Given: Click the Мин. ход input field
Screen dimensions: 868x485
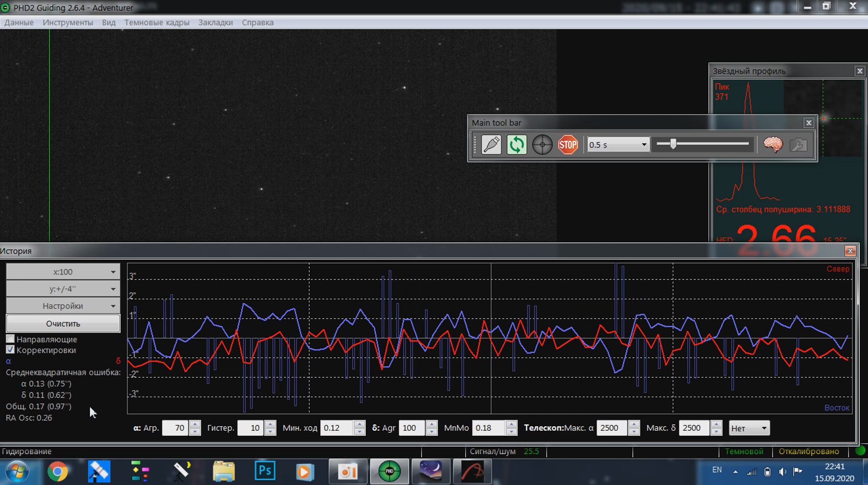Looking at the screenshot, I should pos(336,428).
